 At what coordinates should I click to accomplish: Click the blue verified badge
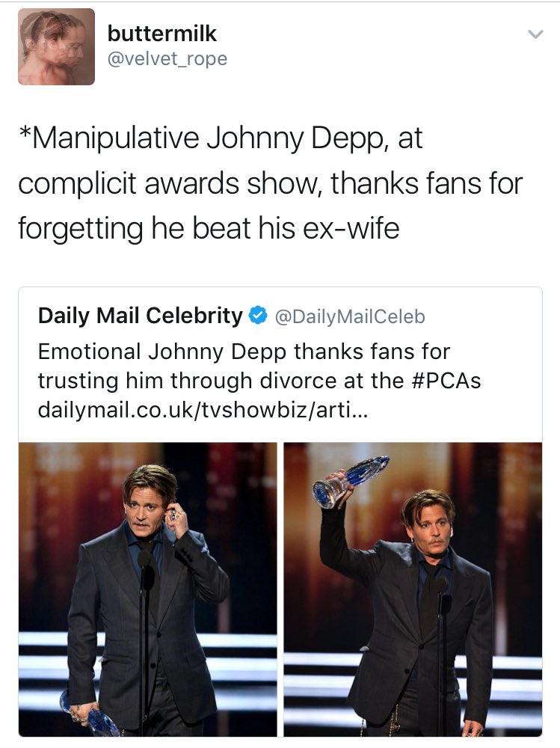pos(257,316)
